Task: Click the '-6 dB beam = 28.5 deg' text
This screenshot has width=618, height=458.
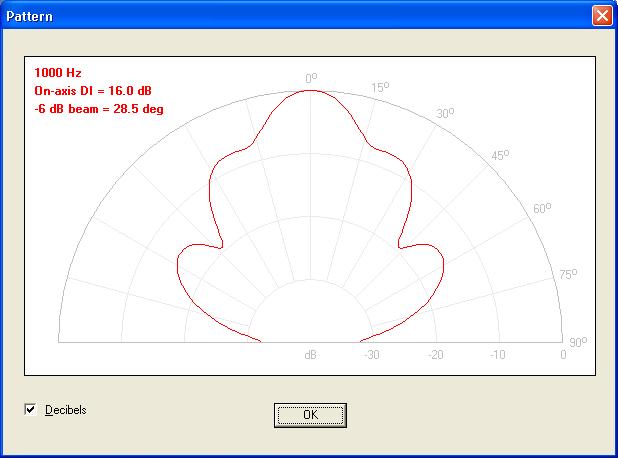Action: [x=99, y=109]
